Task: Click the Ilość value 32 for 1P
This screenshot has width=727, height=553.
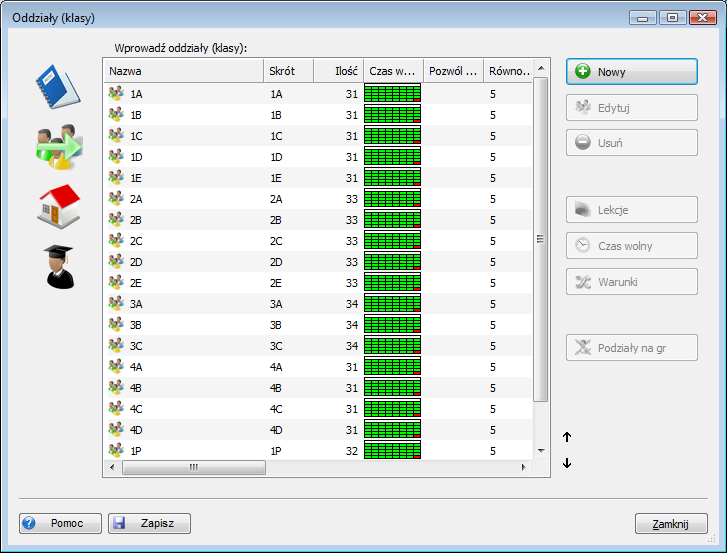Action: point(352,451)
